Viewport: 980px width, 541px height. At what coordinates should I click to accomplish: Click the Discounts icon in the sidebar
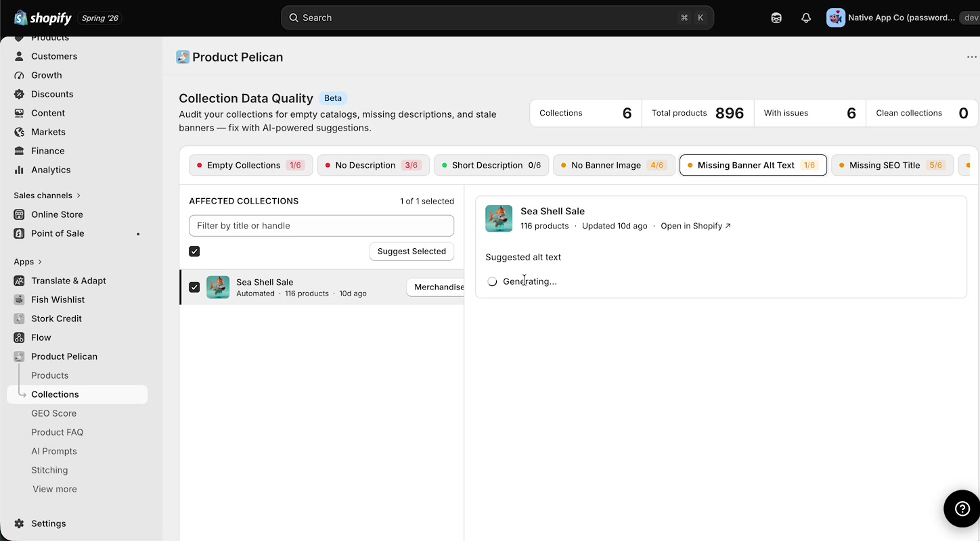point(19,94)
